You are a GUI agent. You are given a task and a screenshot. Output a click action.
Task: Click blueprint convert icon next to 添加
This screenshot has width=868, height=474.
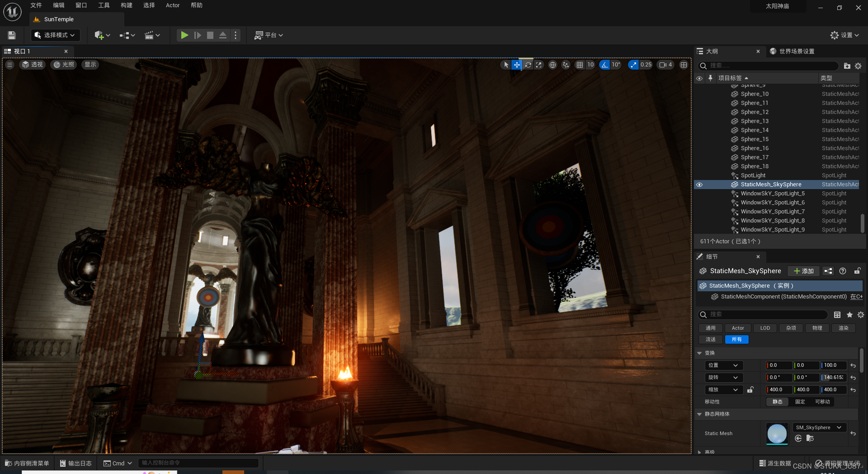(x=828, y=271)
